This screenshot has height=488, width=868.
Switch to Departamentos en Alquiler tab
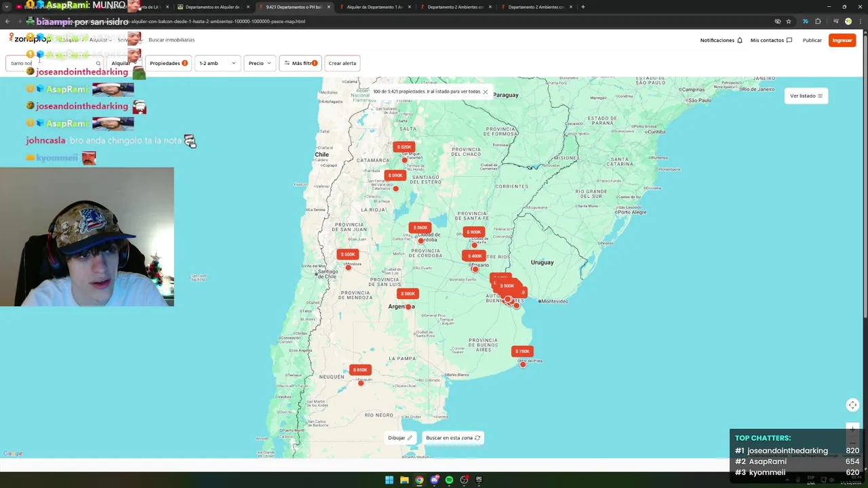tap(212, 7)
